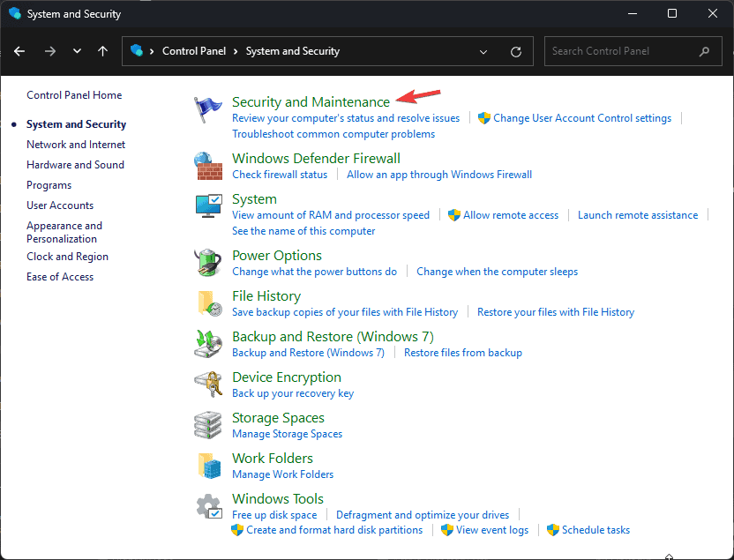Screen dimensions: 734x560
Task: Click the Search Control Panel field
Action: 633,51
